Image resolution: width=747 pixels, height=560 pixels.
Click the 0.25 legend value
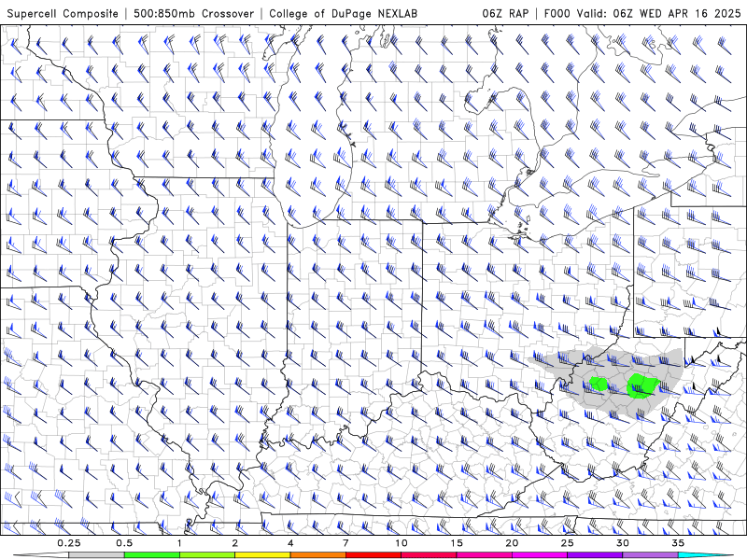(69, 543)
